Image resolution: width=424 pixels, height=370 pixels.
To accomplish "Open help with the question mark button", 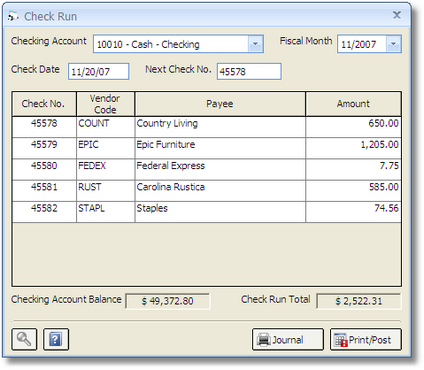I will pyautogui.click(x=56, y=339).
